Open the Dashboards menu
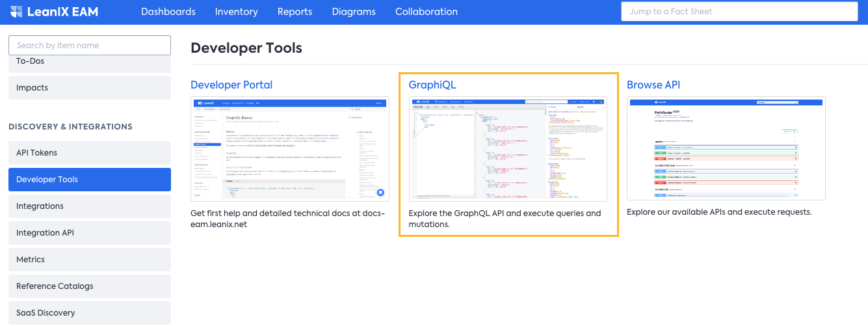The image size is (868, 326). (168, 12)
